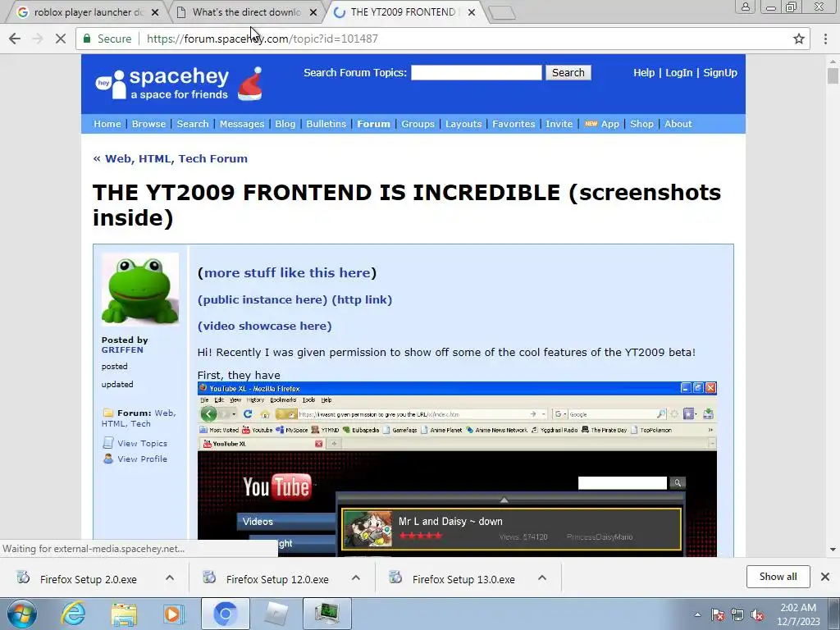The height and width of the screenshot is (630, 840).
Task: Click the Firefox Setup 12.0.exe file icon
Action: (209, 577)
